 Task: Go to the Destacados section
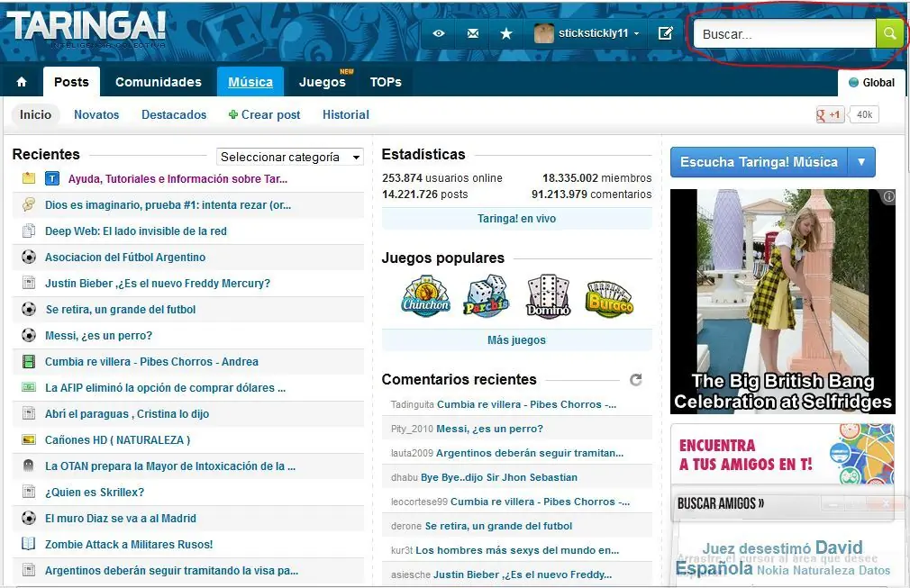pyautogui.click(x=174, y=115)
